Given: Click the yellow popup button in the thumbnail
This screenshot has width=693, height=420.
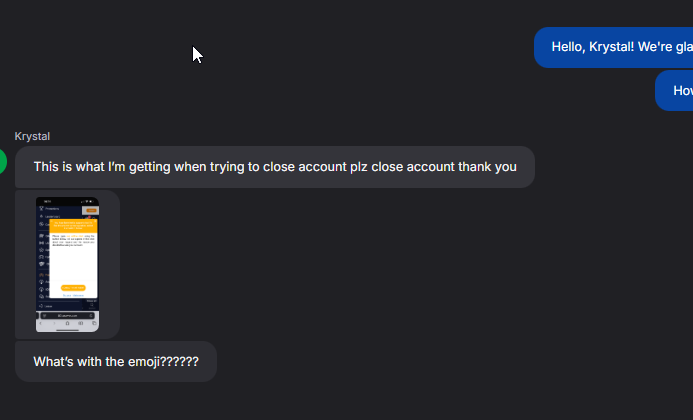Looking at the screenshot, I should pos(73,287).
